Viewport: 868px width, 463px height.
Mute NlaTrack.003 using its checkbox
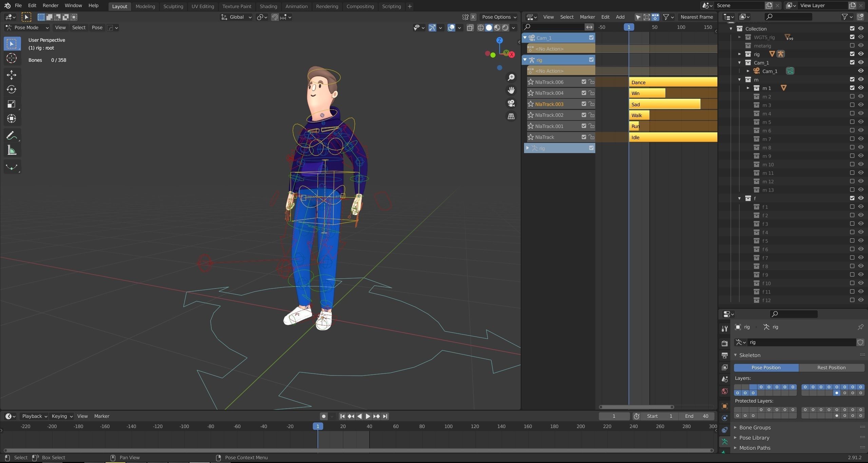(584, 104)
